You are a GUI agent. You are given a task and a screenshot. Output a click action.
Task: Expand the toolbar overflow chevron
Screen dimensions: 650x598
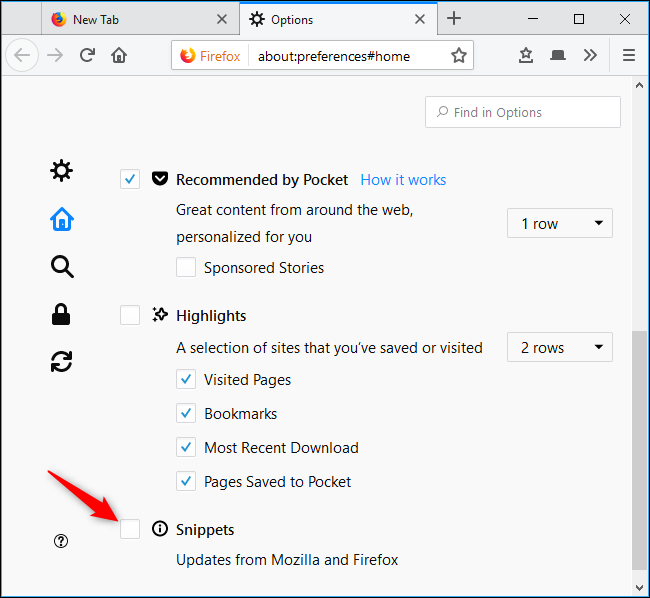click(590, 55)
